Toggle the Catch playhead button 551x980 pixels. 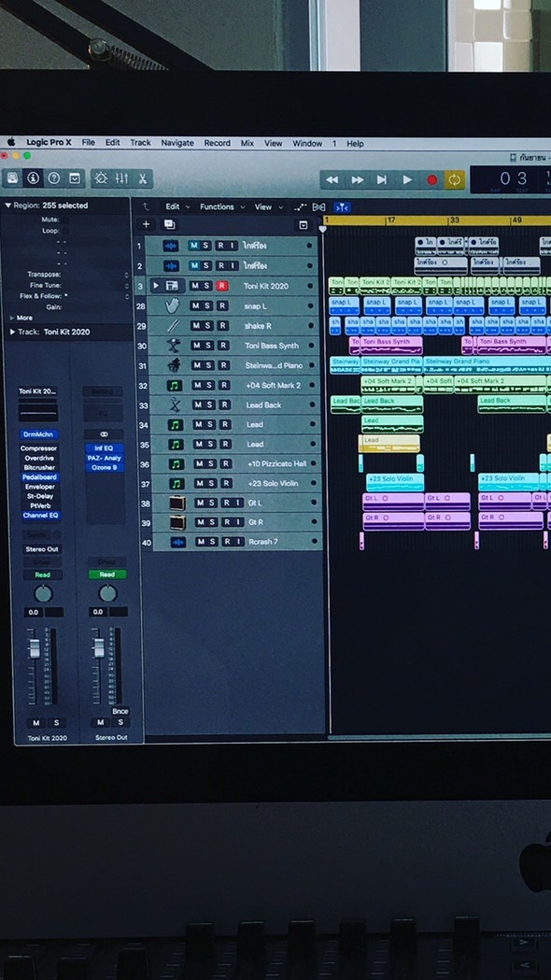(x=342, y=206)
